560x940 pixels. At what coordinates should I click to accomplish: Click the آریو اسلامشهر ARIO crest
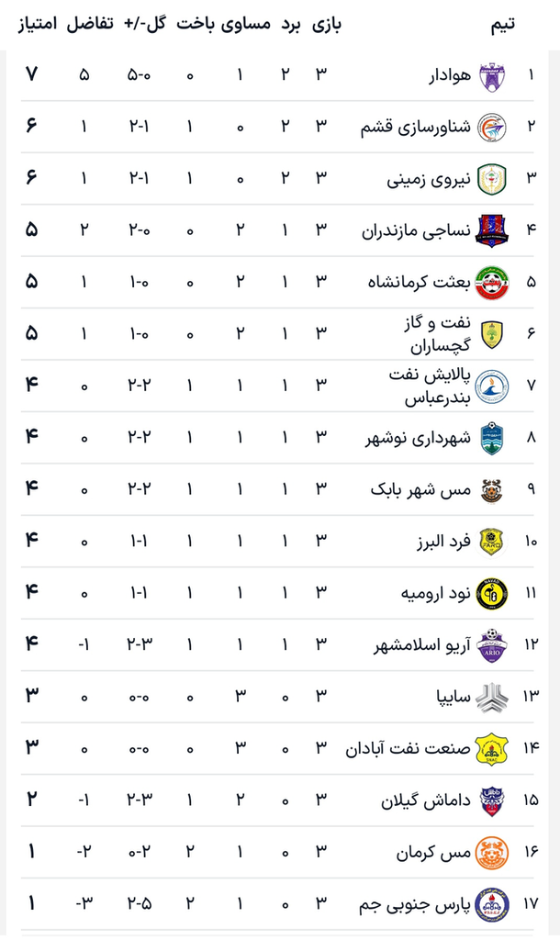coord(492,645)
